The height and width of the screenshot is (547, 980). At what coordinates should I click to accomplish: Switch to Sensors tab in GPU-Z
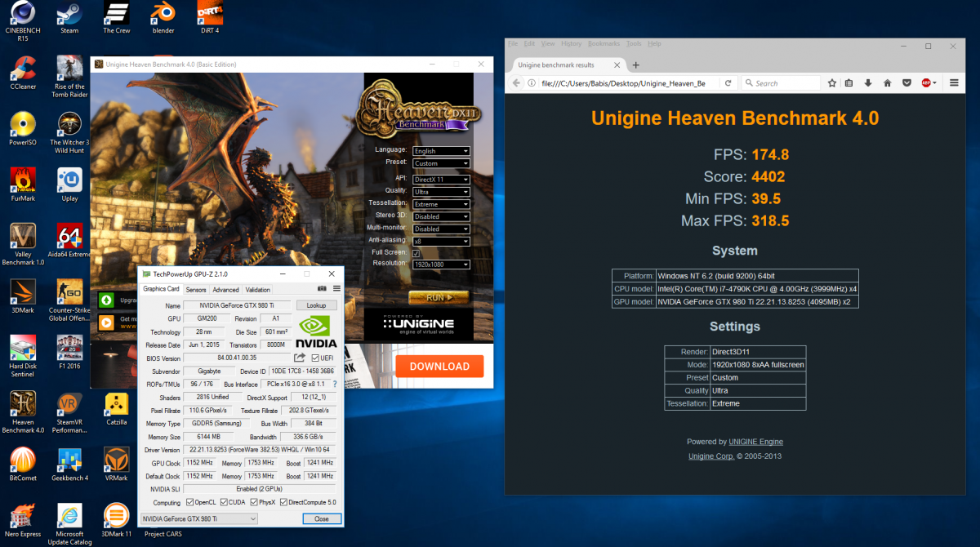click(196, 289)
